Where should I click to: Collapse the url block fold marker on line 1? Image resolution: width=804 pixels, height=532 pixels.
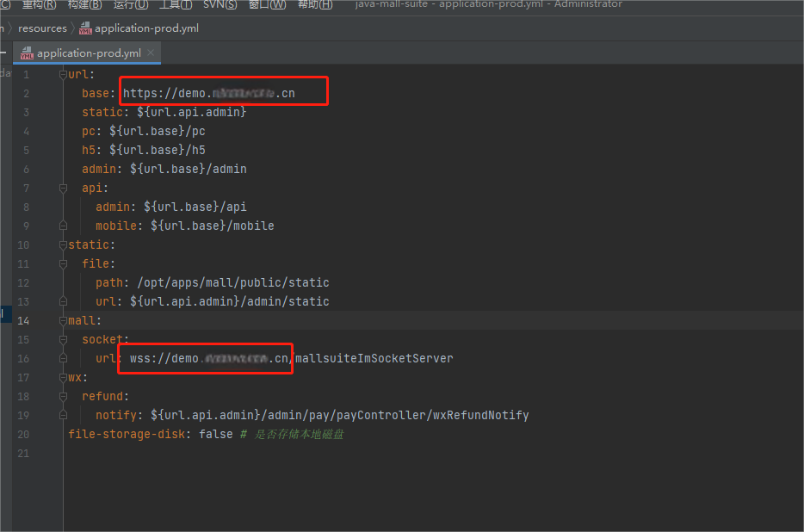[63, 75]
